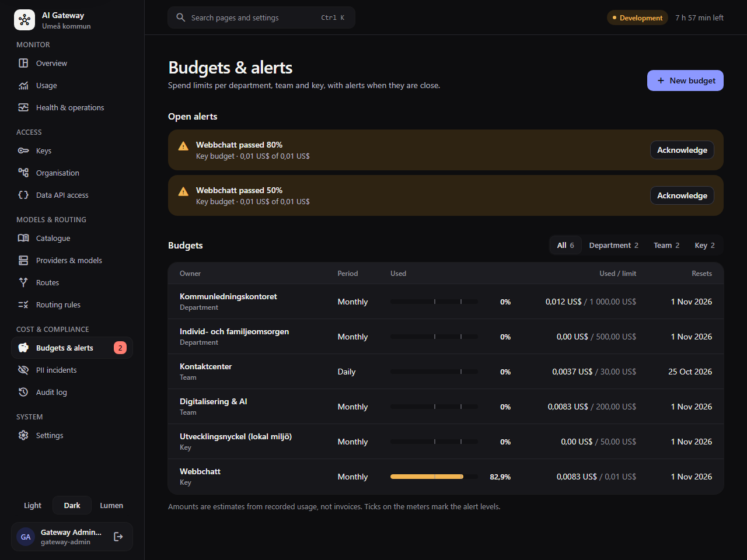Open Providers & models icon
Image resolution: width=747 pixels, height=560 pixels.
coord(23,260)
